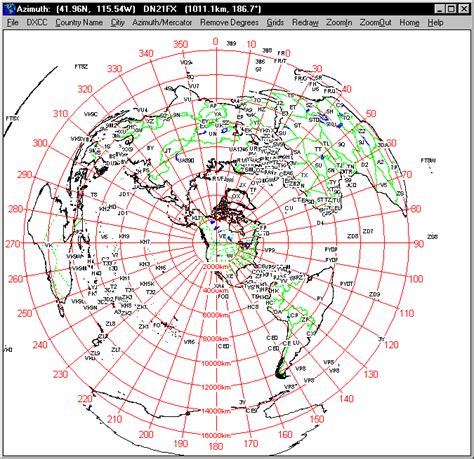Click the 120 degree bearing label
Image resolution: width=474 pixels, height=459 pixels.
pos(391,345)
